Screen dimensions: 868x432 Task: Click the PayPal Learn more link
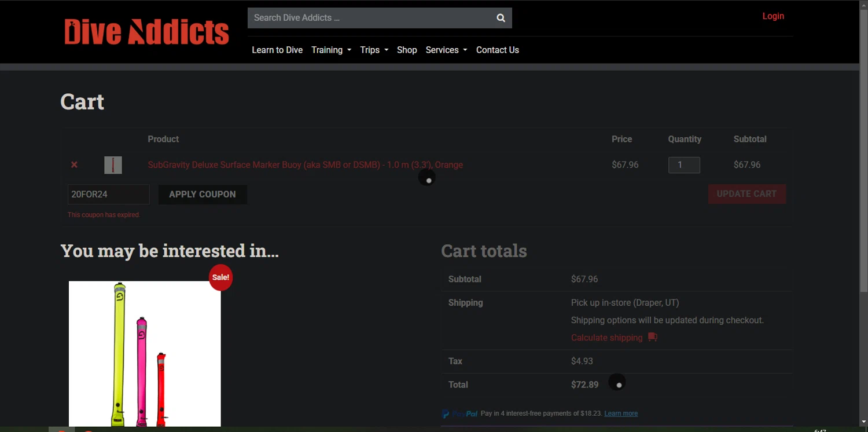[621, 413]
